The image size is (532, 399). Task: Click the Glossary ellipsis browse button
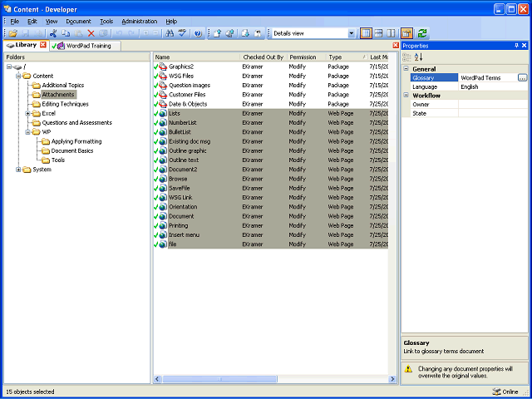coord(523,77)
